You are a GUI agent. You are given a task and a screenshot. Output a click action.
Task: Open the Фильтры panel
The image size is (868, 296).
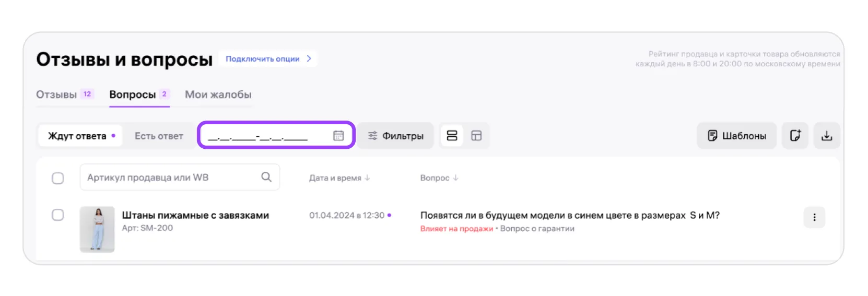click(x=395, y=136)
